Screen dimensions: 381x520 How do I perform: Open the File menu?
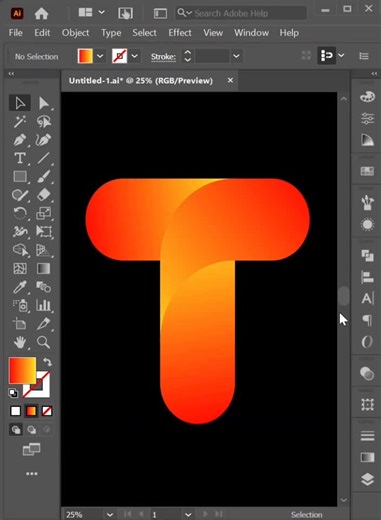(15, 33)
